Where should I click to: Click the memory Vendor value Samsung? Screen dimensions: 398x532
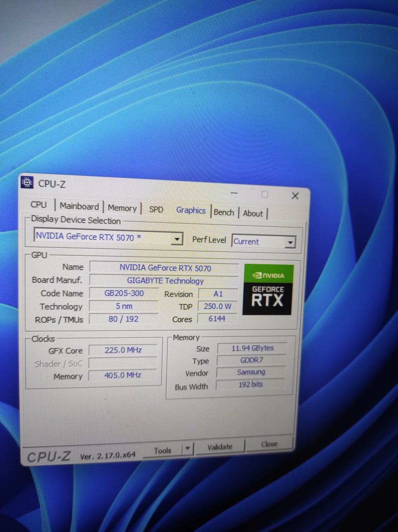click(251, 372)
